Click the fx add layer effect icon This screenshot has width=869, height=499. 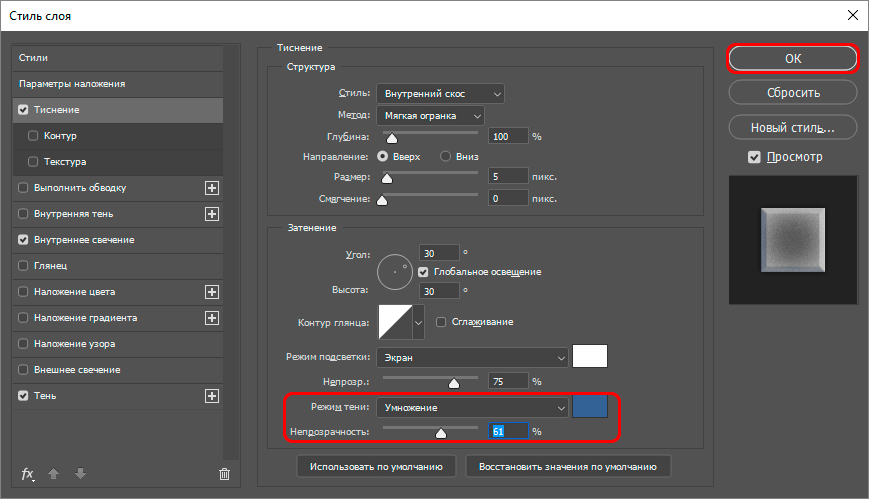point(28,474)
